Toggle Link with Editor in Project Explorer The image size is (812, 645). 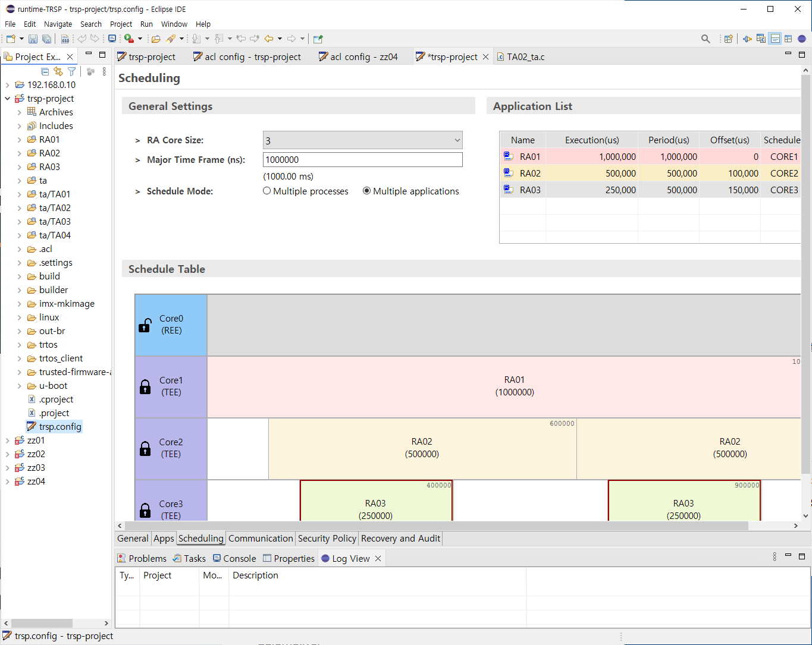58,71
